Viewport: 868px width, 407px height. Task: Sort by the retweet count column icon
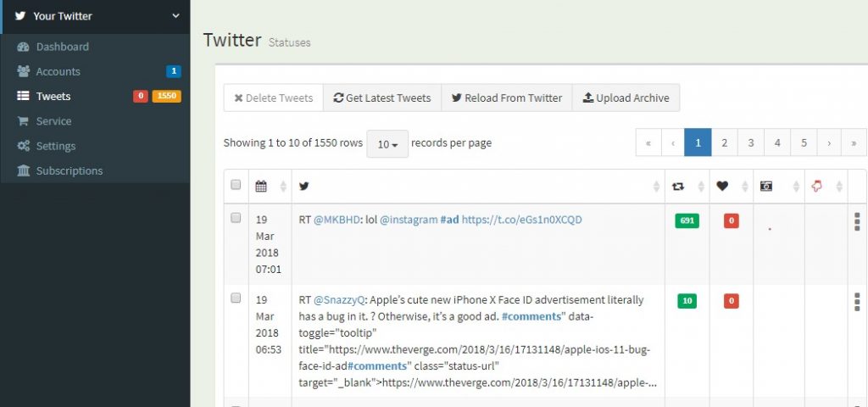[x=677, y=187]
